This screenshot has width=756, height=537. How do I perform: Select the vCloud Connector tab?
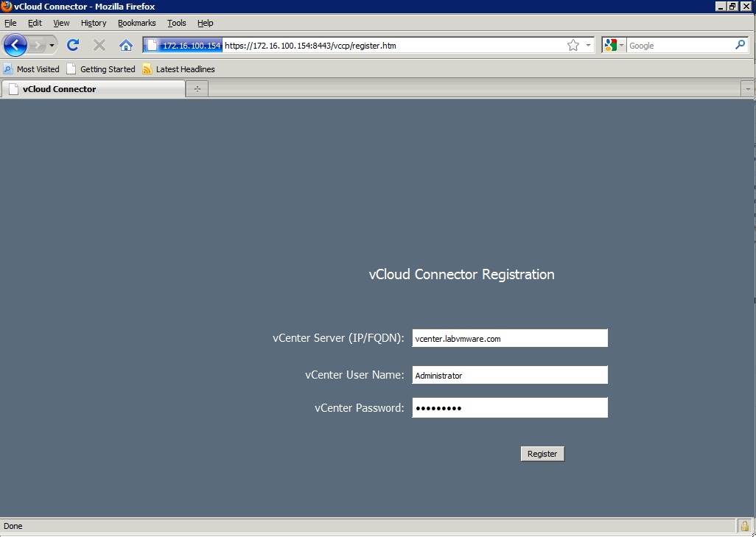[94, 88]
